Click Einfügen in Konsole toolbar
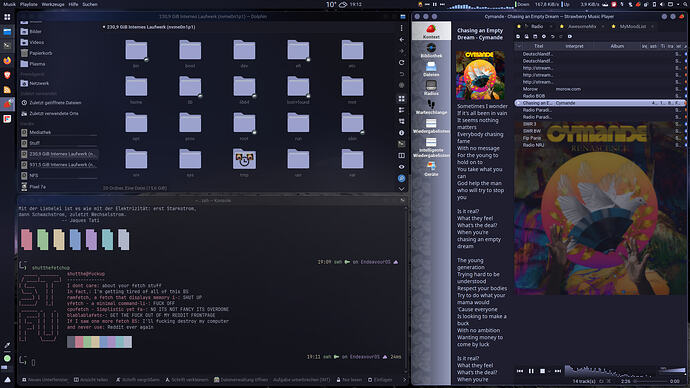Image resolution: width=690 pixels, height=388 pixels. click(380, 380)
